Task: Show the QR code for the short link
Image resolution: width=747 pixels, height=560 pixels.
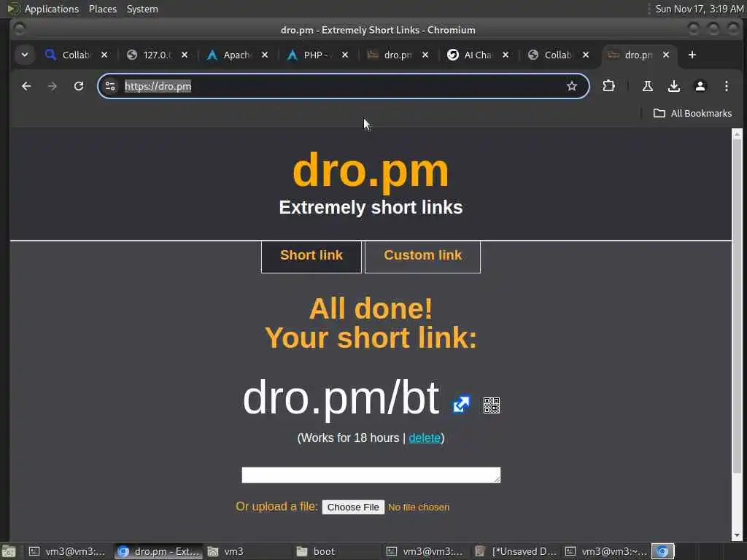Action: pyautogui.click(x=491, y=405)
